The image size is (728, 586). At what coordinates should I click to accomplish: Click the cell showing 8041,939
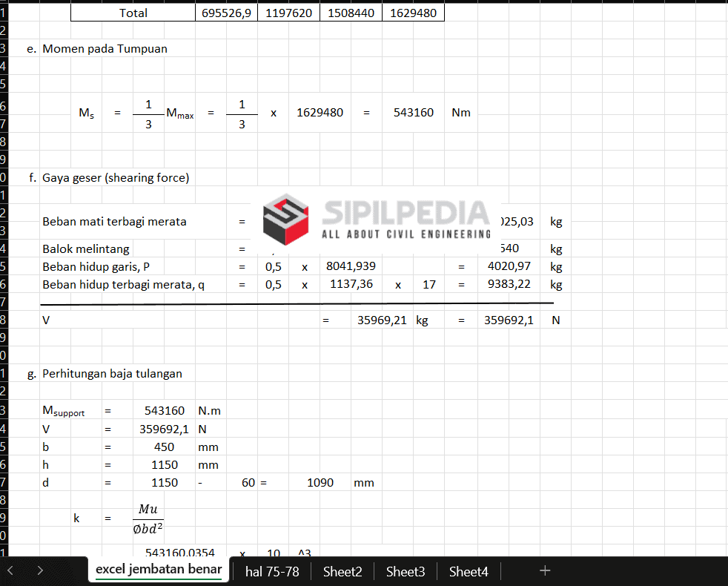[x=350, y=266]
